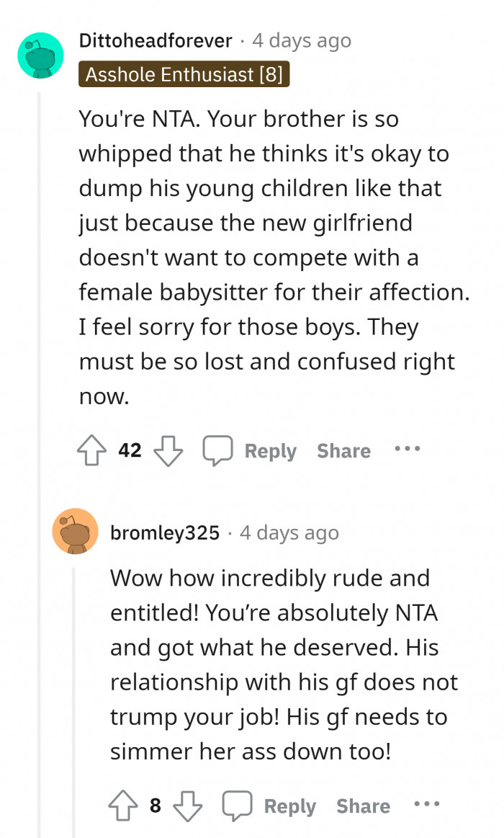Open bromley325's username link
The width and height of the screenshot is (504, 838).
click(165, 532)
